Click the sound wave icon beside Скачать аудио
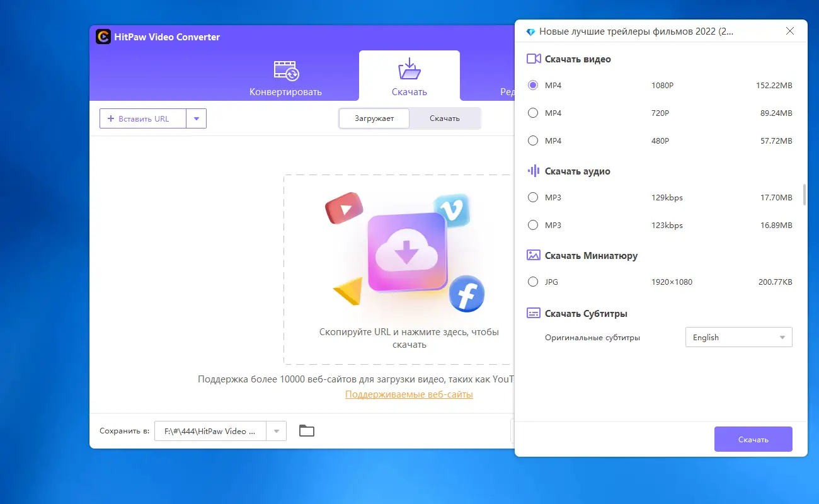 coord(534,171)
